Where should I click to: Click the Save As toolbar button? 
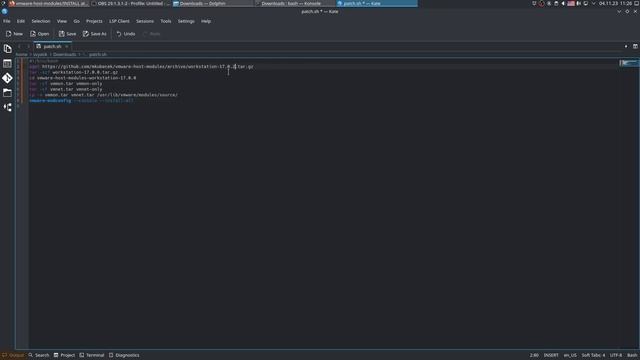pyautogui.click(x=95, y=34)
